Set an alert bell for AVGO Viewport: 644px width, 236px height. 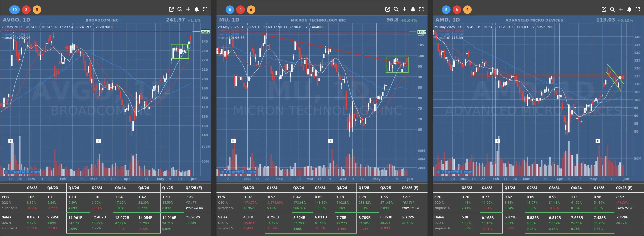197,9
